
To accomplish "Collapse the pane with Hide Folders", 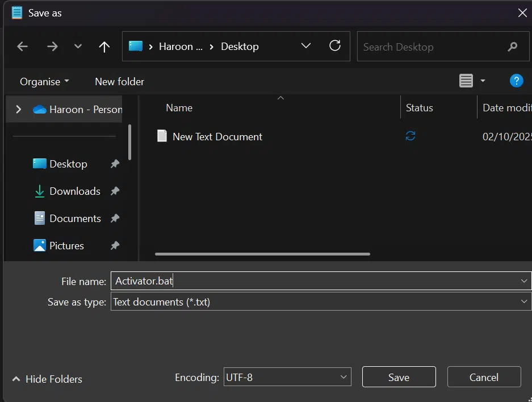I will 47,379.
